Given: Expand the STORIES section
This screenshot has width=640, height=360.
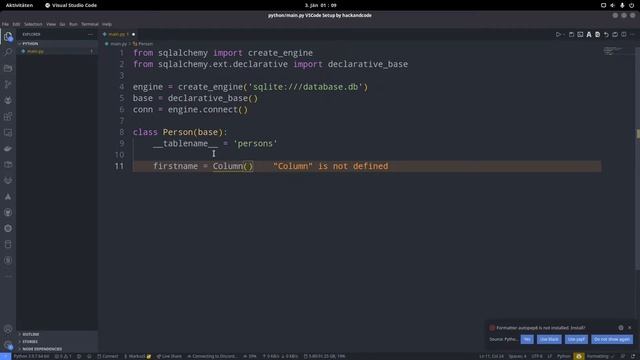Looking at the screenshot, I should [57, 342].
